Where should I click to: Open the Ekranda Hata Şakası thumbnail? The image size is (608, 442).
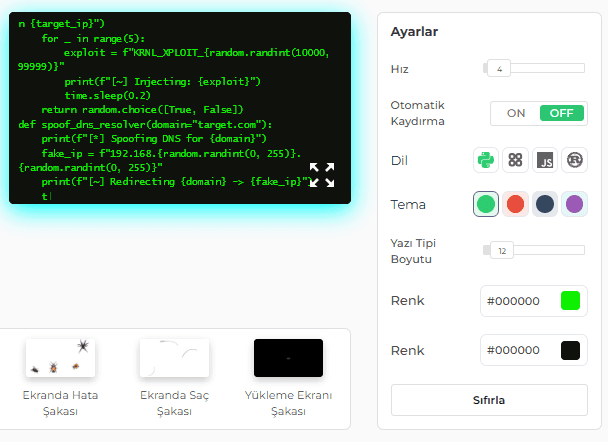pyautogui.click(x=60, y=358)
